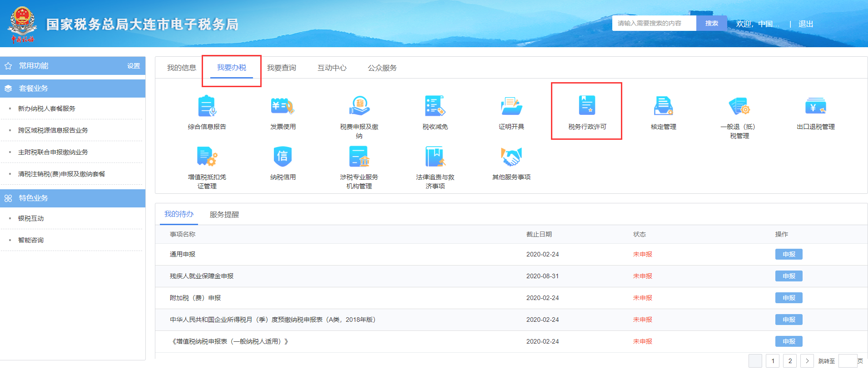Click 申报 for 附加税（费）申报 row

coord(789,298)
